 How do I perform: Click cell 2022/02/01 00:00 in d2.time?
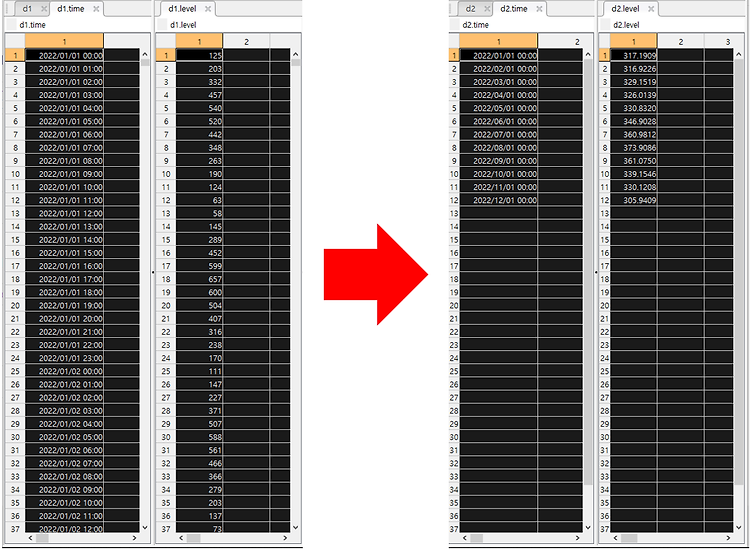[498, 68]
